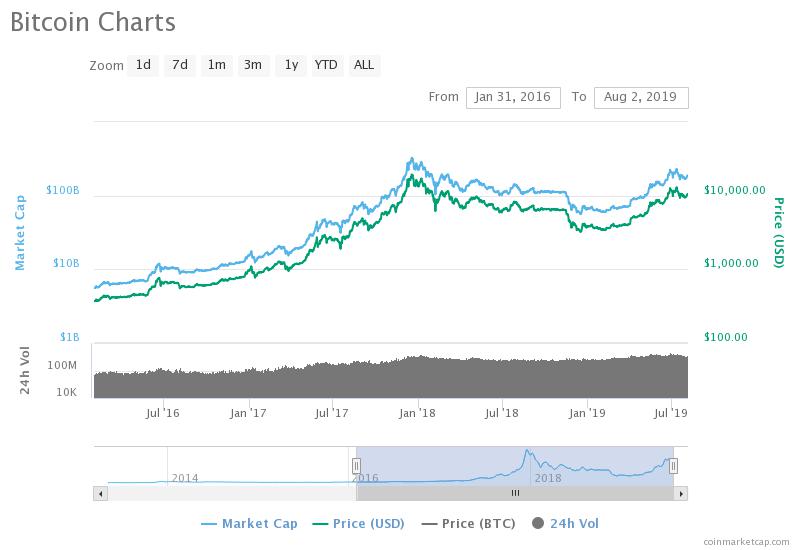800x550 pixels.
Task: Click the 2018 navigator label
Action: pos(548,478)
